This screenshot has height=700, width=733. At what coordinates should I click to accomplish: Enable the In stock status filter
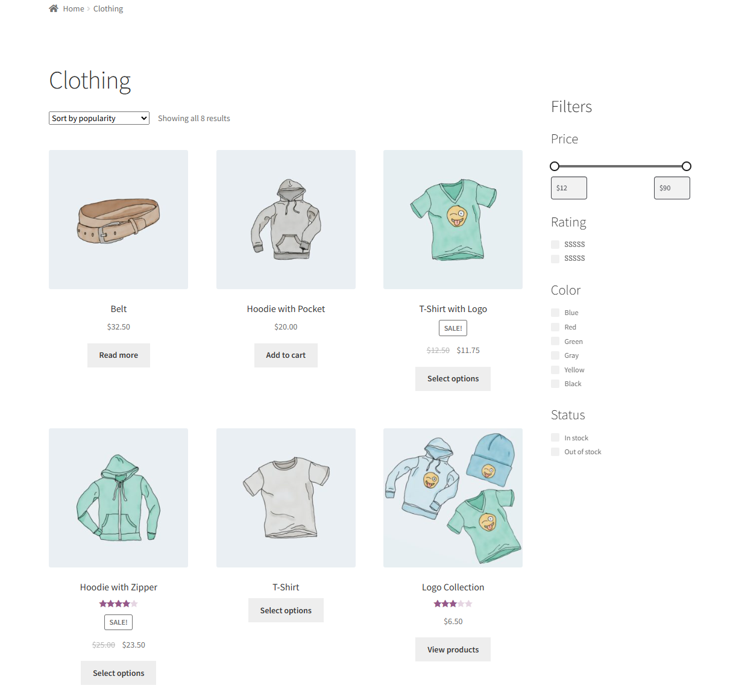coord(555,438)
